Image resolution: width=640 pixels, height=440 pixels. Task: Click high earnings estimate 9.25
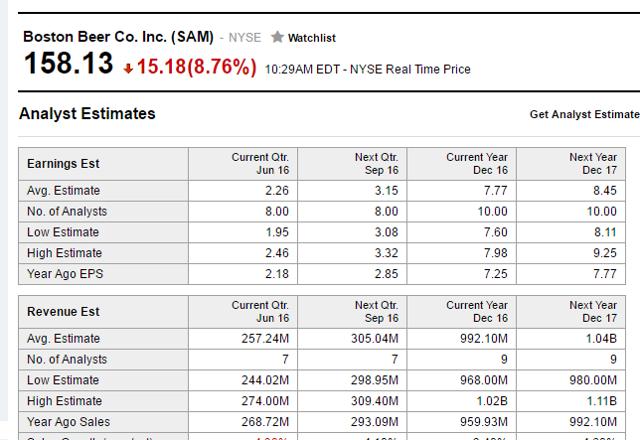[605, 253]
